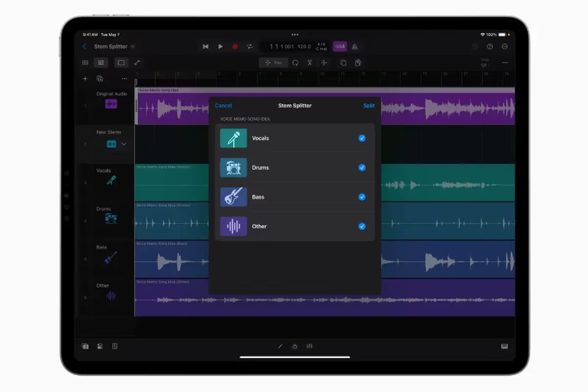This screenshot has width=588, height=392.
Task: Open track header more options ellipsis
Action: point(124,78)
